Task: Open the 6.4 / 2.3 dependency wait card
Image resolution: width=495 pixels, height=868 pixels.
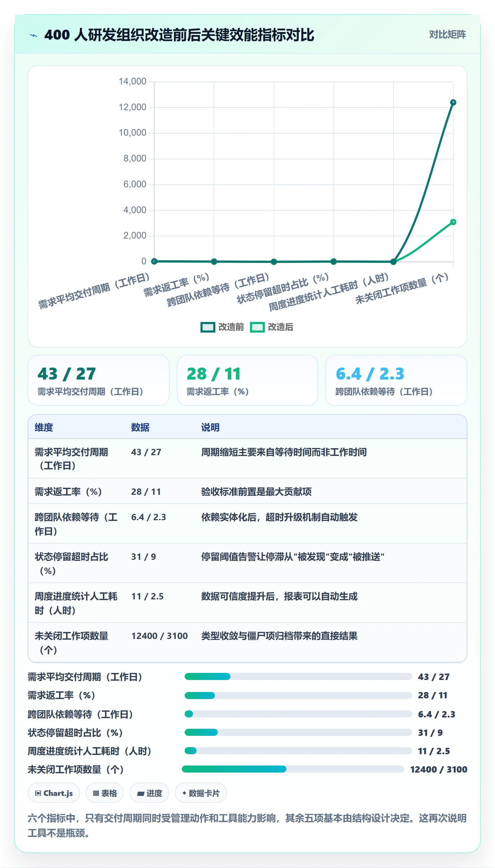Action: pos(396,380)
